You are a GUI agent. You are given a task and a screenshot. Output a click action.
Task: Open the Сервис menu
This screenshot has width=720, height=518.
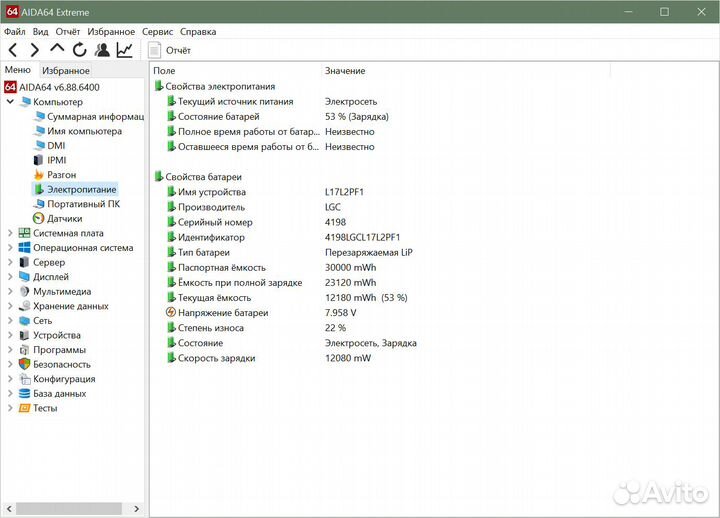point(158,32)
